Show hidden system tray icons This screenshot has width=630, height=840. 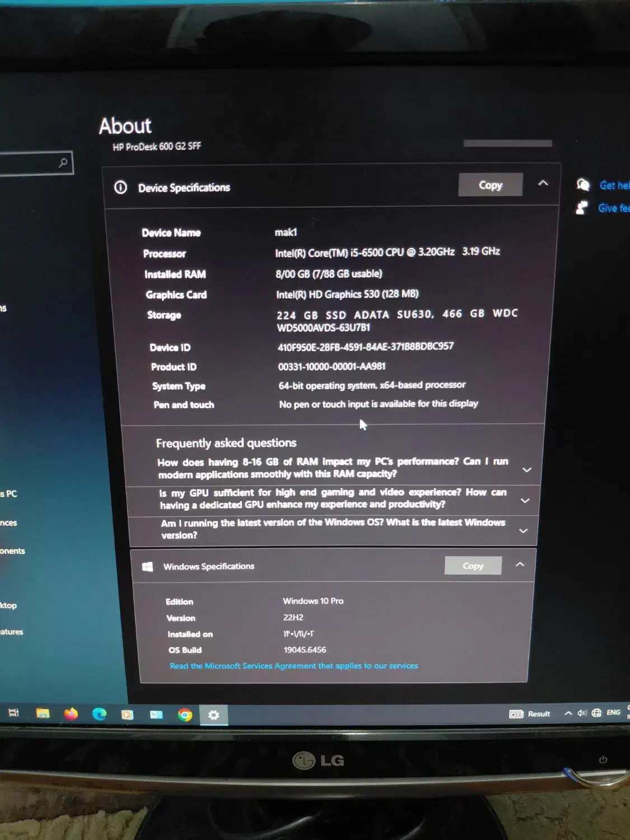click(x=568, y=713)
